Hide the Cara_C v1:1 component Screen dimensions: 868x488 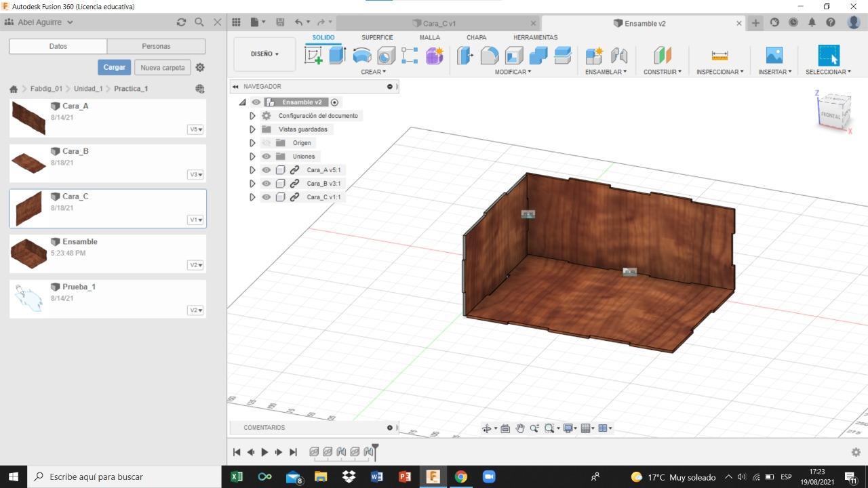[x=267, y=197]
